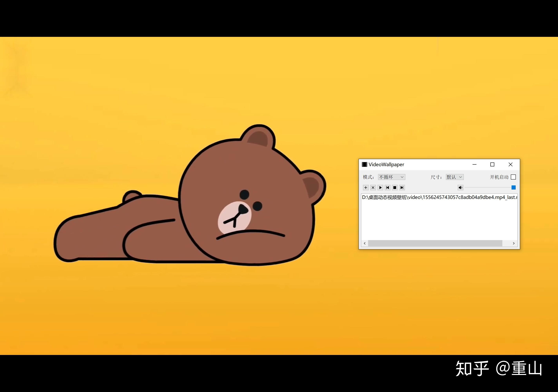The height and width of the screenshot is (392, 558).
Task: Open the 模式 playback mode dropdown
Action: tap(392, 177)
